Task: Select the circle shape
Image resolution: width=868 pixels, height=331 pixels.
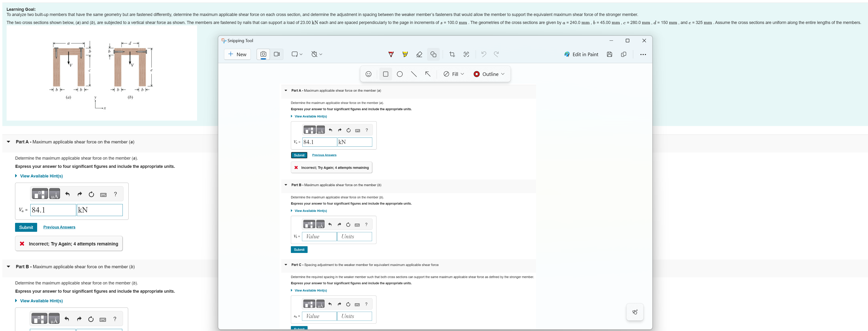Action: click(x=400, y=74)
